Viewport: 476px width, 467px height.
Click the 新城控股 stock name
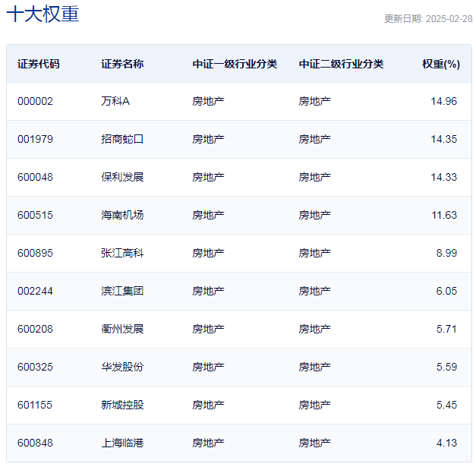coord(122,405)
